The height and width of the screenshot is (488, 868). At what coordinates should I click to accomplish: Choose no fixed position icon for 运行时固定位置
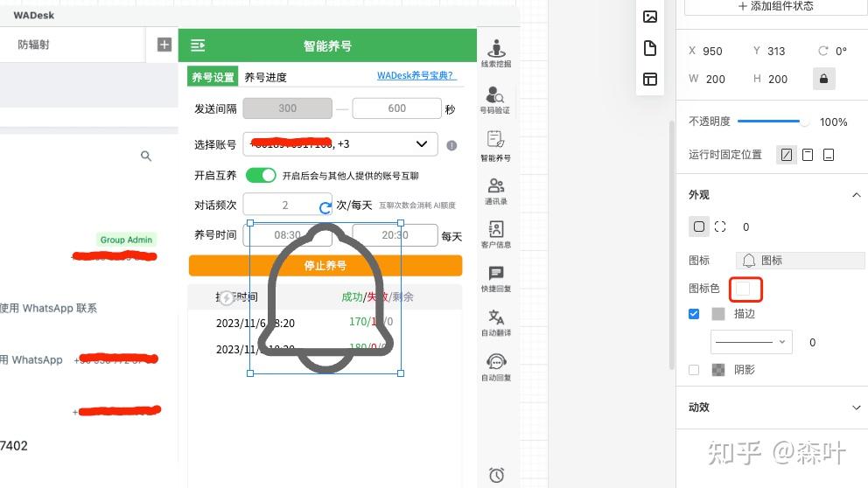(786, 155)
